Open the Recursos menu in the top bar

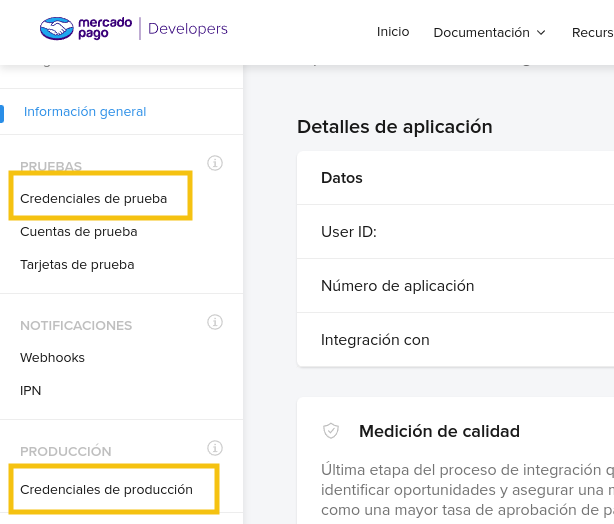coord(592,32)
